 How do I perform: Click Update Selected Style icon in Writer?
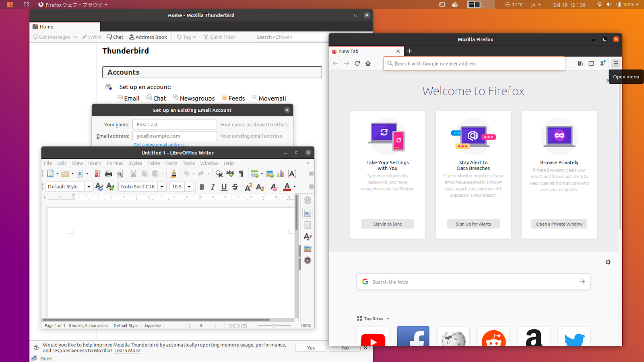click(x=99, y=187)
